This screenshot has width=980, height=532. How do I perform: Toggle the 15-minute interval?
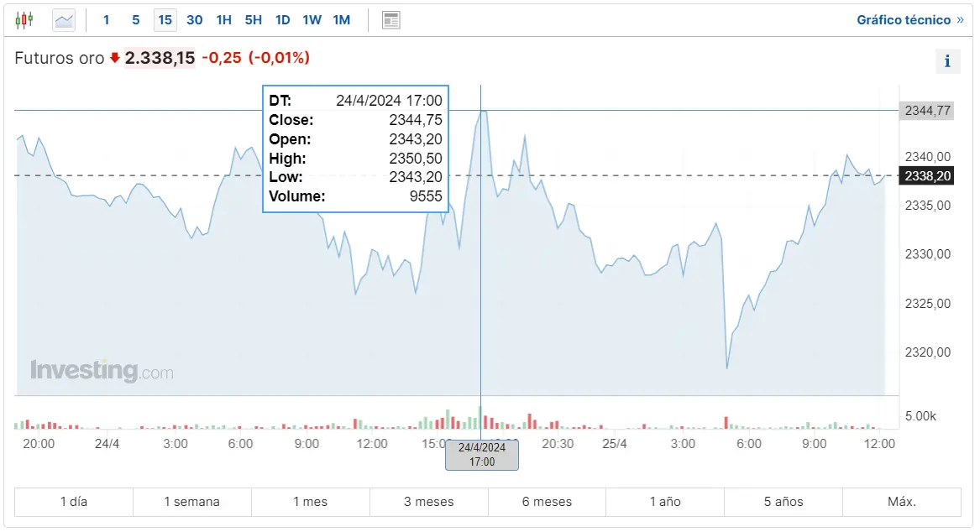pos(165,19)
